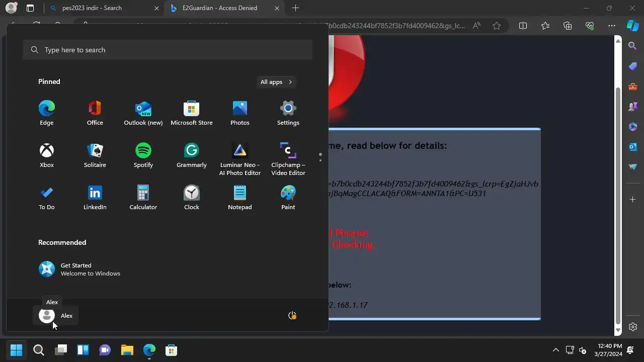Open Microsoft Store from pinned apps
644x362 pixels.
coord(192,113)
